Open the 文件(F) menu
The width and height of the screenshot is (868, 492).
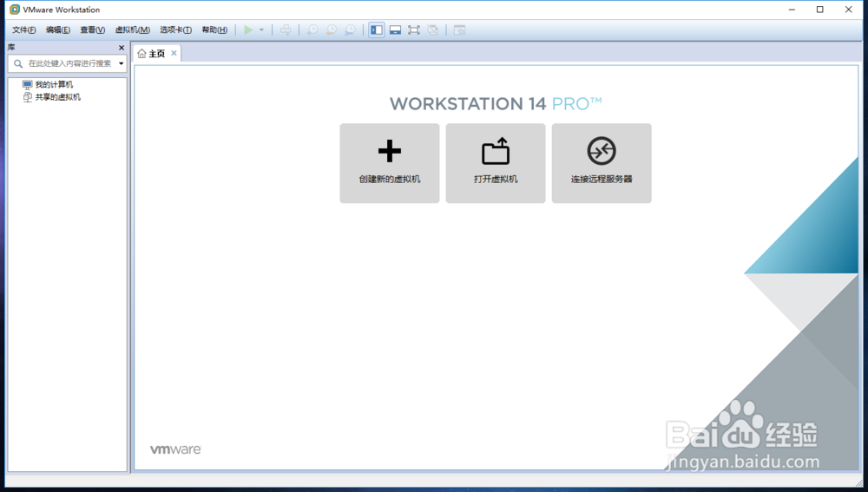tap(23, 30)
